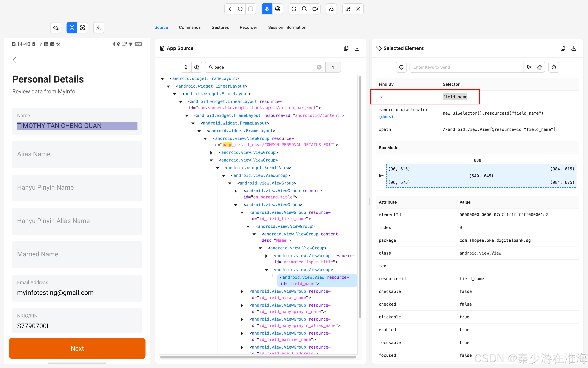
Task: Click in the 'page' source search field
Action: pyautogui.click(x=265, y=67)
